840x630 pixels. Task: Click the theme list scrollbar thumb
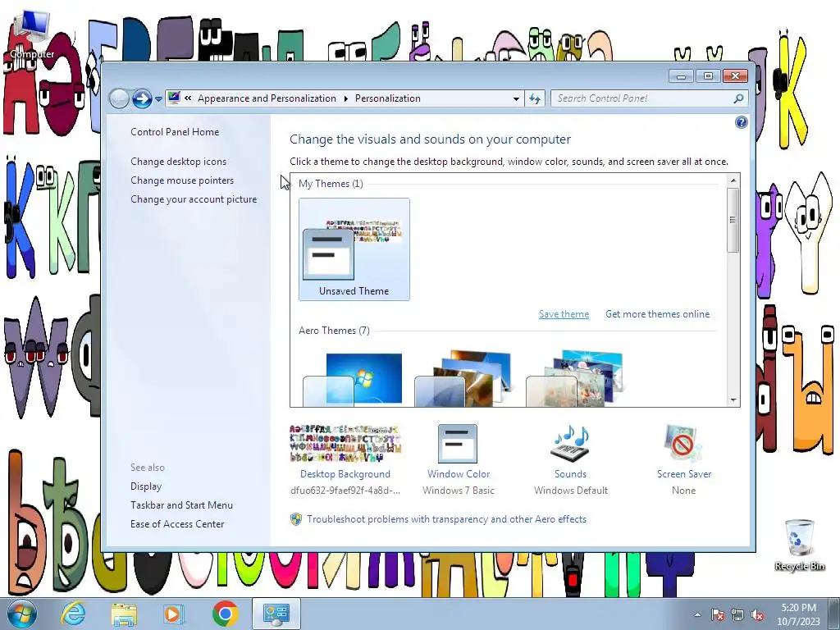[x=733, y=220]
